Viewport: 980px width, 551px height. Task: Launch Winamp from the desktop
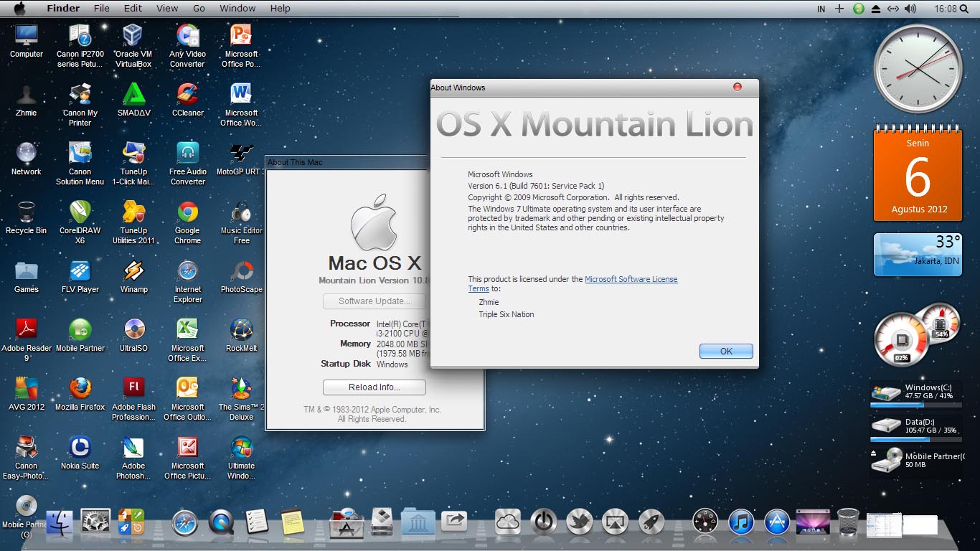pyautogui.click(x=133, y=276)
